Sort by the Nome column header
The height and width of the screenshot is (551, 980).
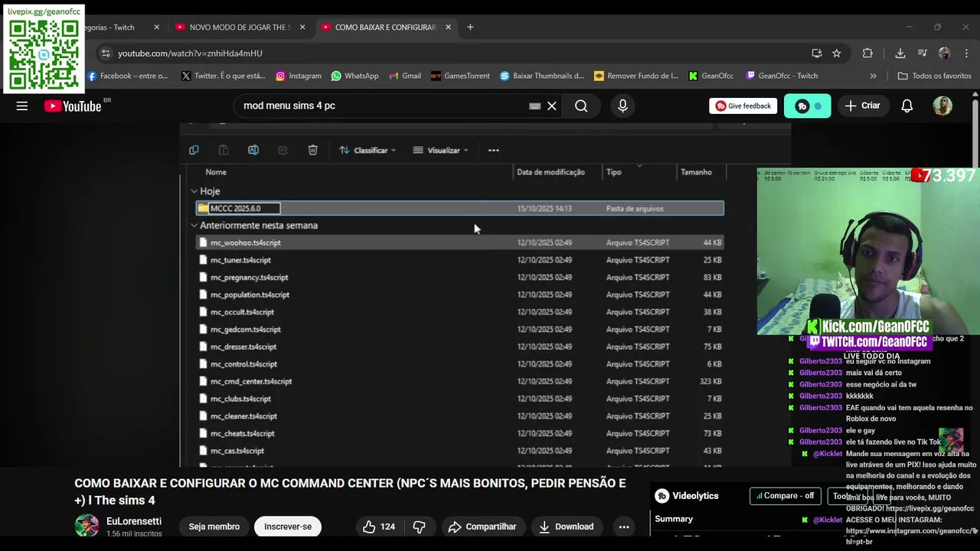(216, 172)
